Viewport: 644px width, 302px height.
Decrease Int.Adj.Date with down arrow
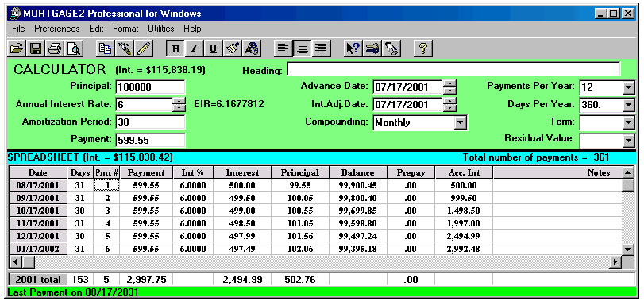tap(450, 108)
